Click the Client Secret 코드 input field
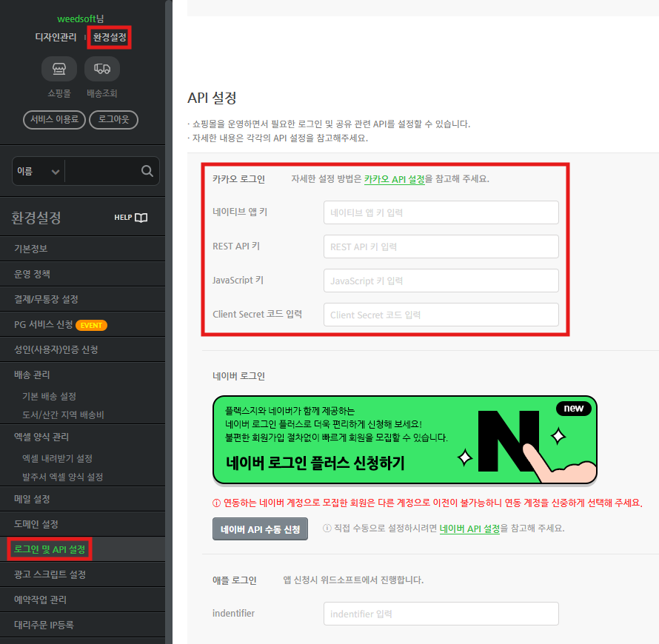 point(441,315)
